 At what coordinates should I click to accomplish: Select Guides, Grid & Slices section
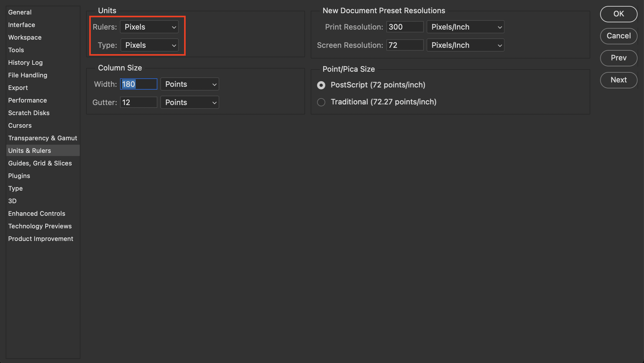[x=40, y=163]
